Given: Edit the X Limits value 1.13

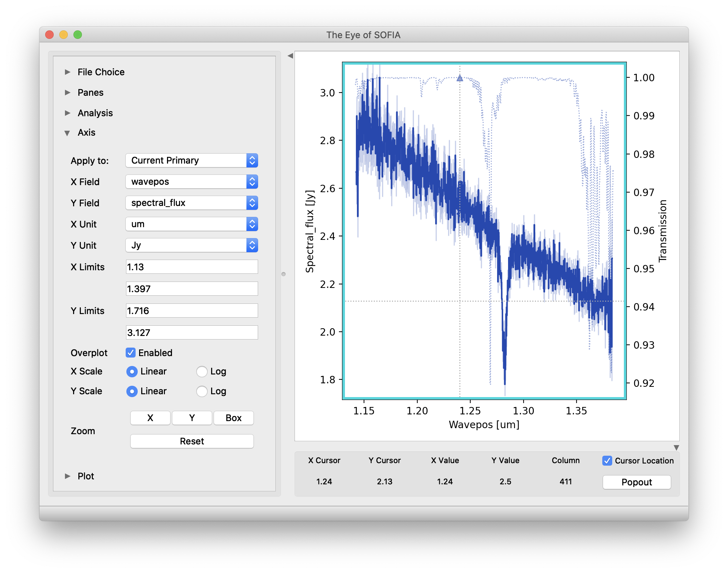Looking at the screenshot, I should coord(191,267).
